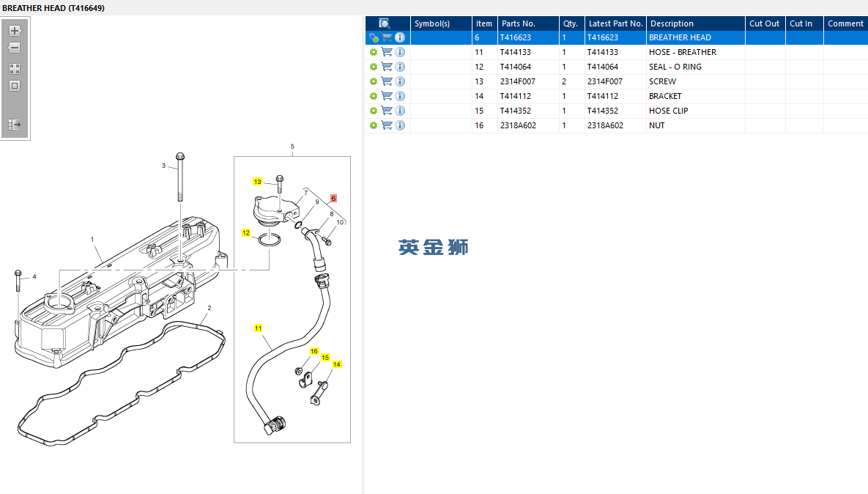Add SCREW 2314F007 to cart
The height and width of the screenshot is (494, 868).
pyautogui.click(x=387, y=81)
